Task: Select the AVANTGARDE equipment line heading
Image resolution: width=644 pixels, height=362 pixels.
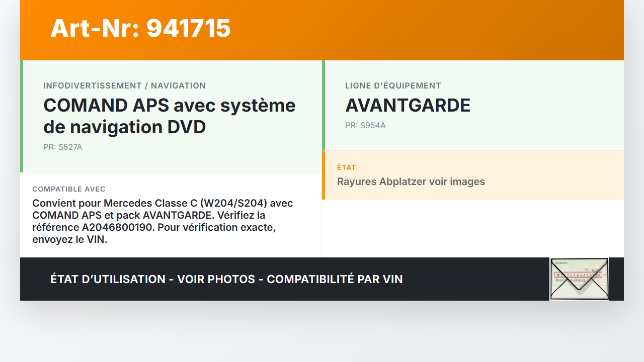Action: (408, 106)
